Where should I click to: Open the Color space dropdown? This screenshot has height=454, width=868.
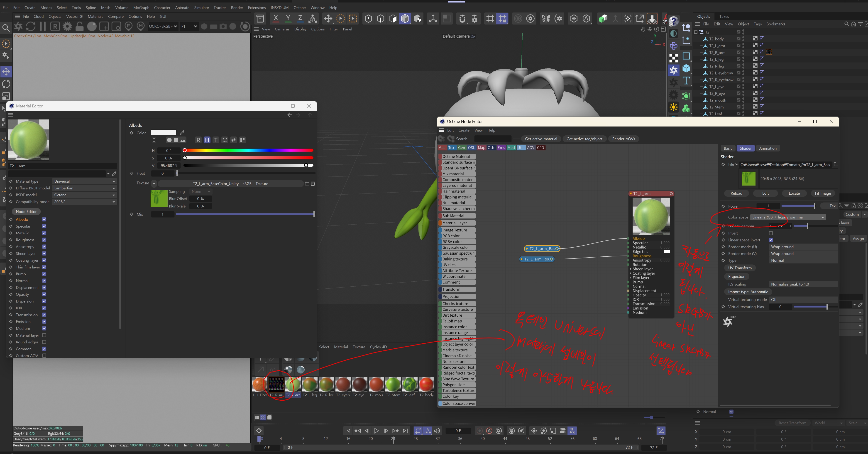point(788,217)
